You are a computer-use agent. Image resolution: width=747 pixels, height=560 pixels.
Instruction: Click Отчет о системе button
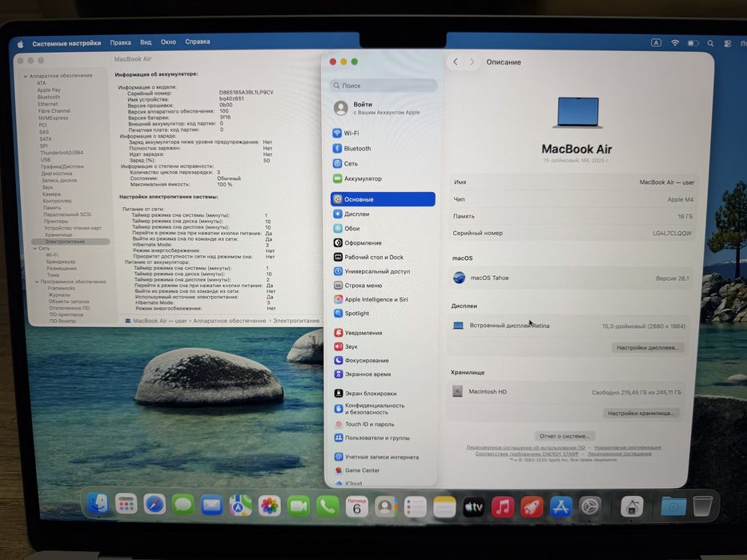click(x=564, y=436)
